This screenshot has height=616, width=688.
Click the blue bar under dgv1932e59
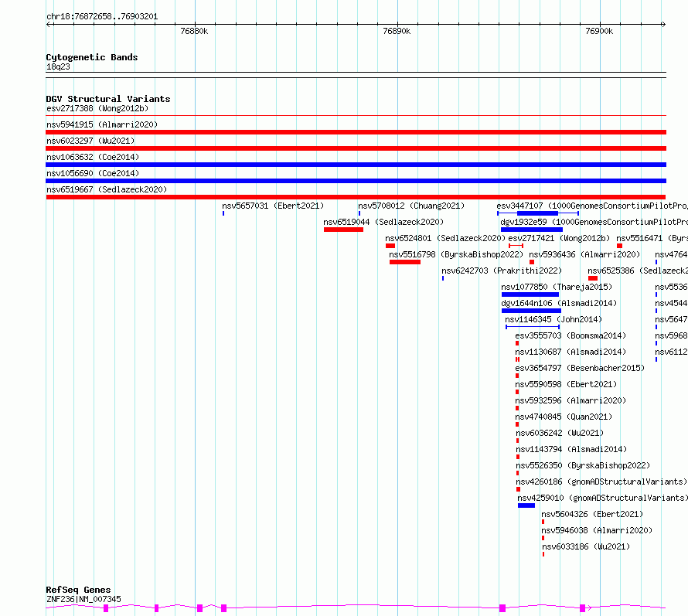532,230
